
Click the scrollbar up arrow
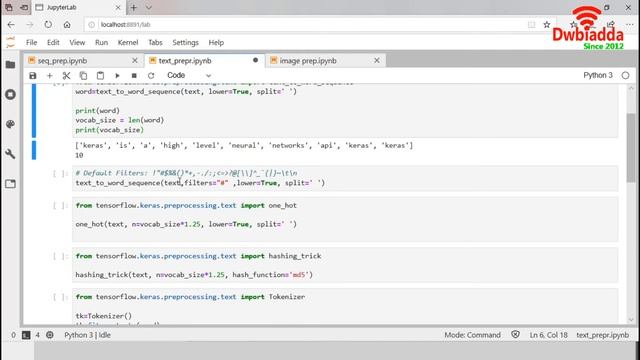[631, 88]
